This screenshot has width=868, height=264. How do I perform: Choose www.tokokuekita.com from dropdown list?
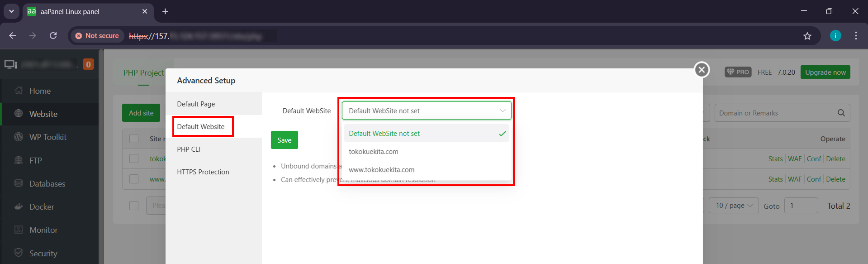427,169
